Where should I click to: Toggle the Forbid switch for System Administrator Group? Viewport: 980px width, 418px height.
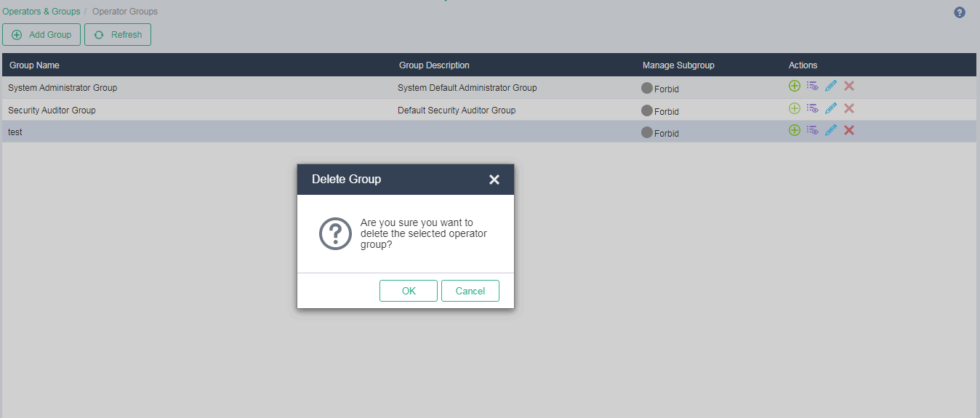coord(647,89)
